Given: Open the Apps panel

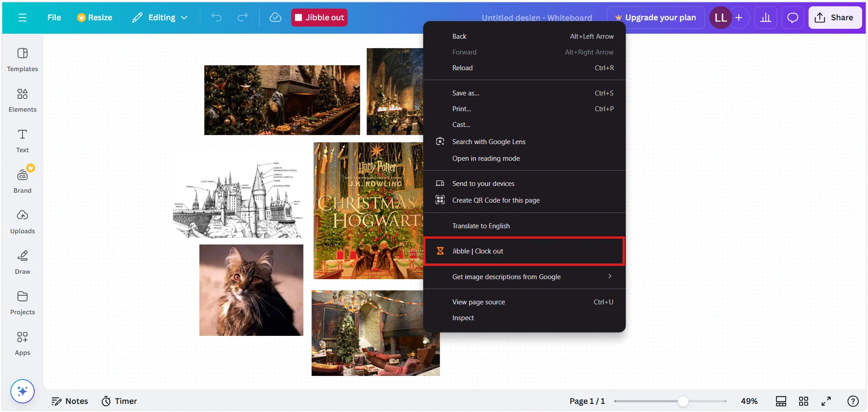Looking at the screenshot, I should (23, 344).
